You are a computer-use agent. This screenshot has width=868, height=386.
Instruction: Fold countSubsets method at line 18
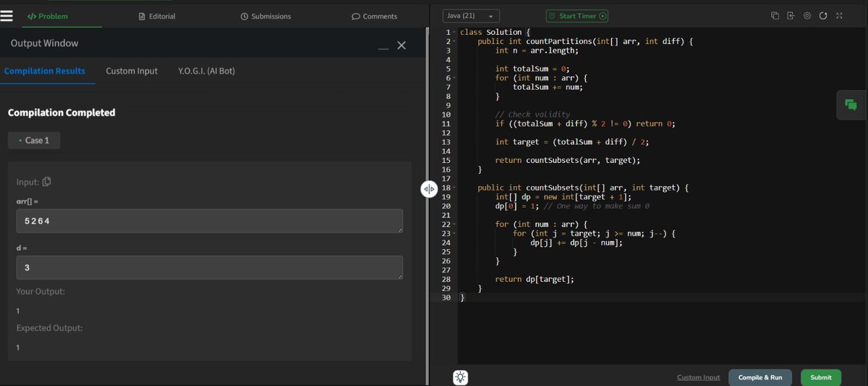456,188
